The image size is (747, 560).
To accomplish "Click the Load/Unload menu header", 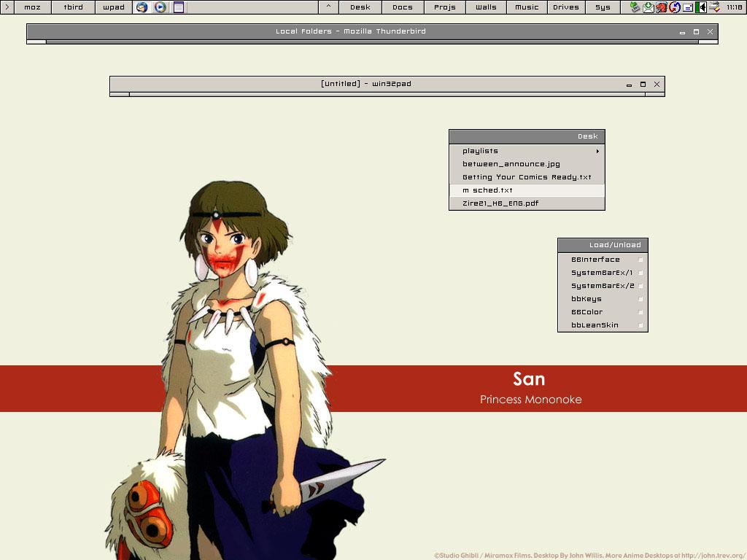I will click(x=603, y=245).
